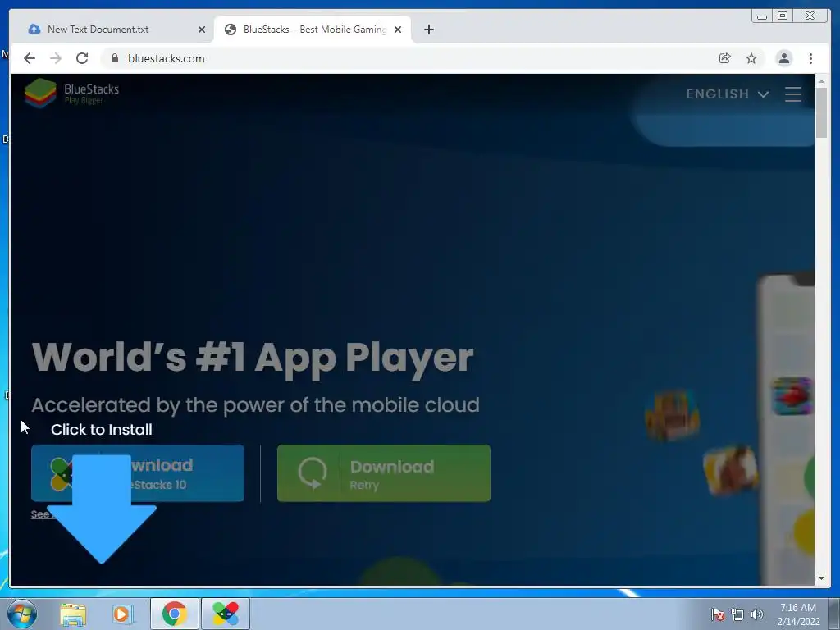Image resolution: width=840 pixels, height=630 pixels.
Task: Click the padlock site info icon
Action: (115, 58)
